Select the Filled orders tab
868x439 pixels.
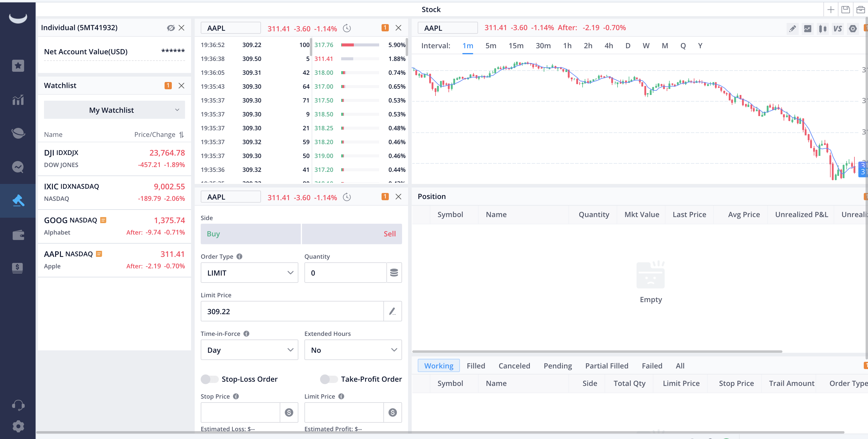click(x=476, y=366)
